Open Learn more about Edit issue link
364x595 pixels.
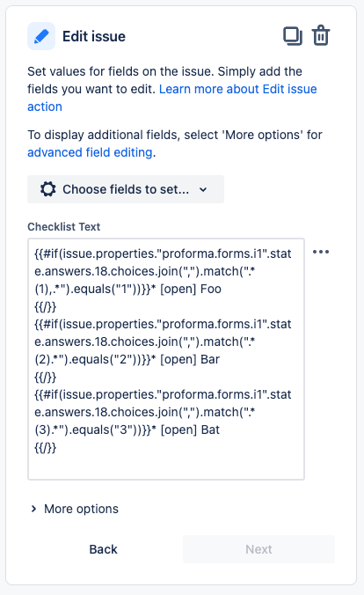pyautogui.click(x=172, y=98)
